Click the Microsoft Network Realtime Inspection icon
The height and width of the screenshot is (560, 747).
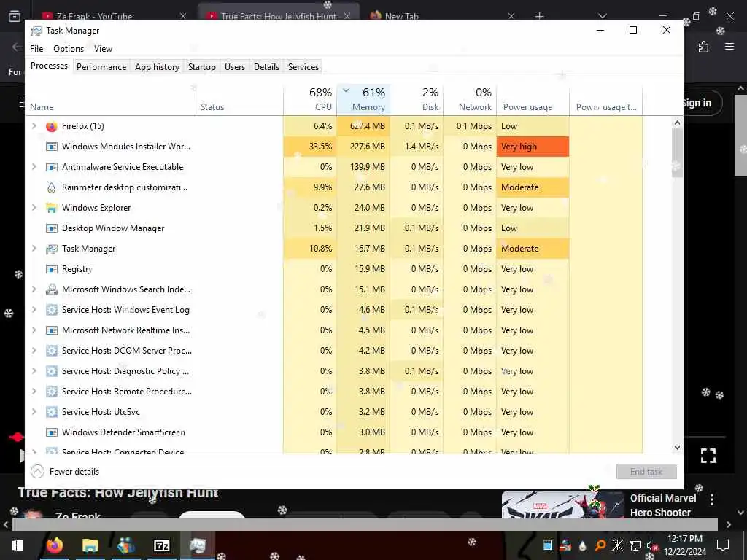[52, 330]
